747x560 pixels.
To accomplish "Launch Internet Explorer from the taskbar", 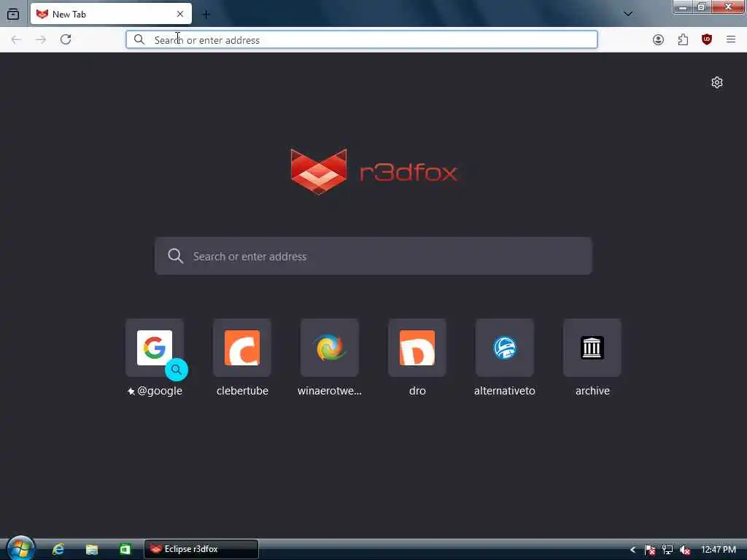I will pos(58,549).
